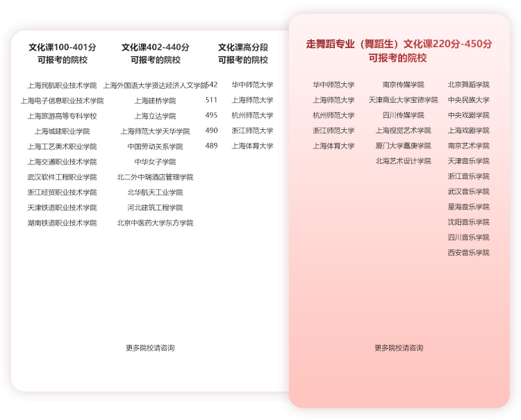Viewport: 521px width, 420px height.
Task: Select 上海外国语大学贤达经济人文学院
Action: click(x=155, y=85)
